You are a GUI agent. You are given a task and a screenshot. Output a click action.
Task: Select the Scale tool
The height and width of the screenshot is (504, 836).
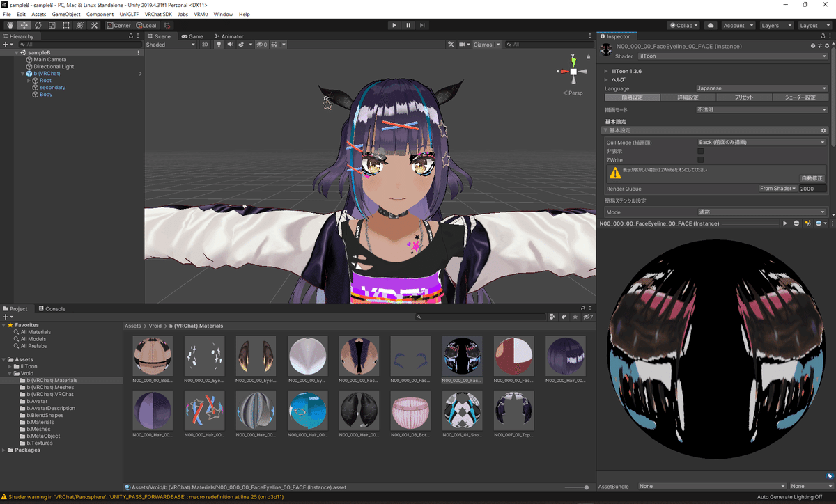(x=52, y=25)
